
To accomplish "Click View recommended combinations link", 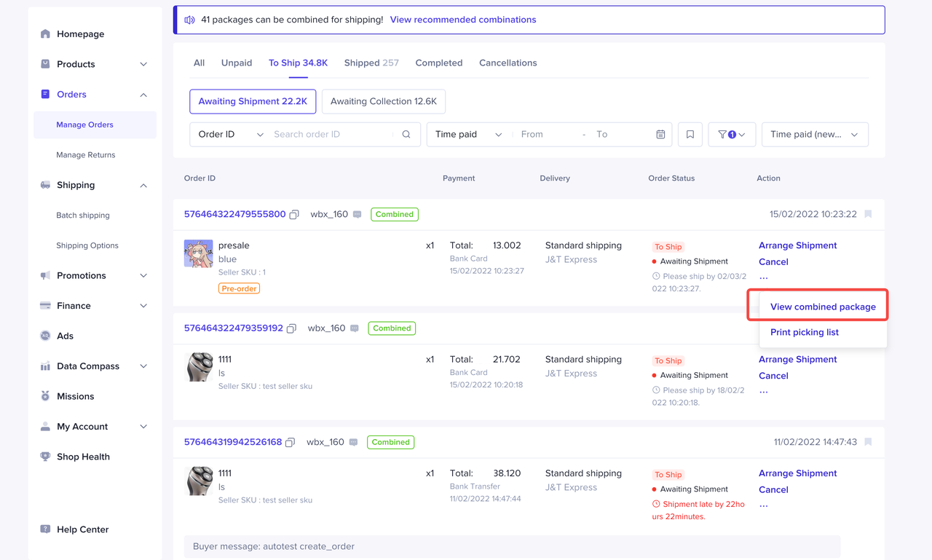I will (x=463, y=20).
